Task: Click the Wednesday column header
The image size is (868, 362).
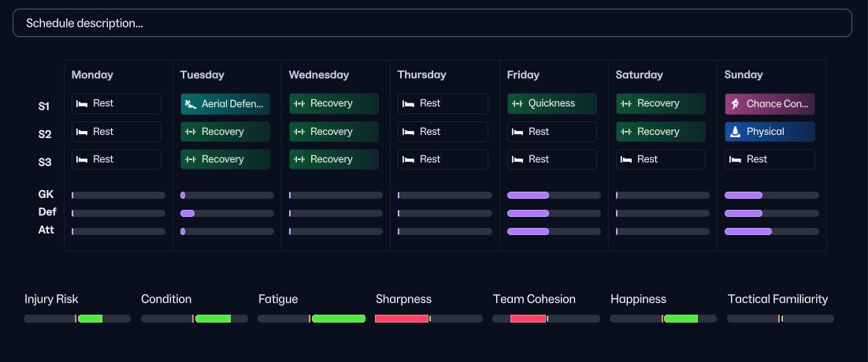Action: click(x=319, y=75)
